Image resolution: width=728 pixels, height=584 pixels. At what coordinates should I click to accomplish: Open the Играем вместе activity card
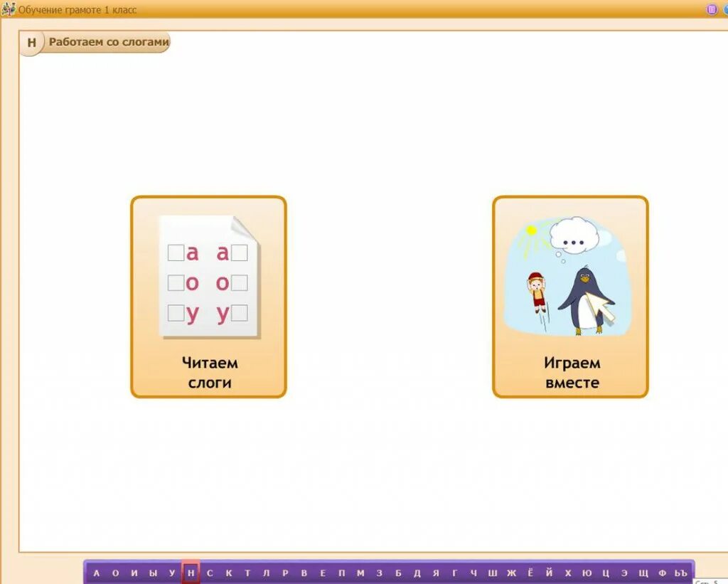(570, 297)
